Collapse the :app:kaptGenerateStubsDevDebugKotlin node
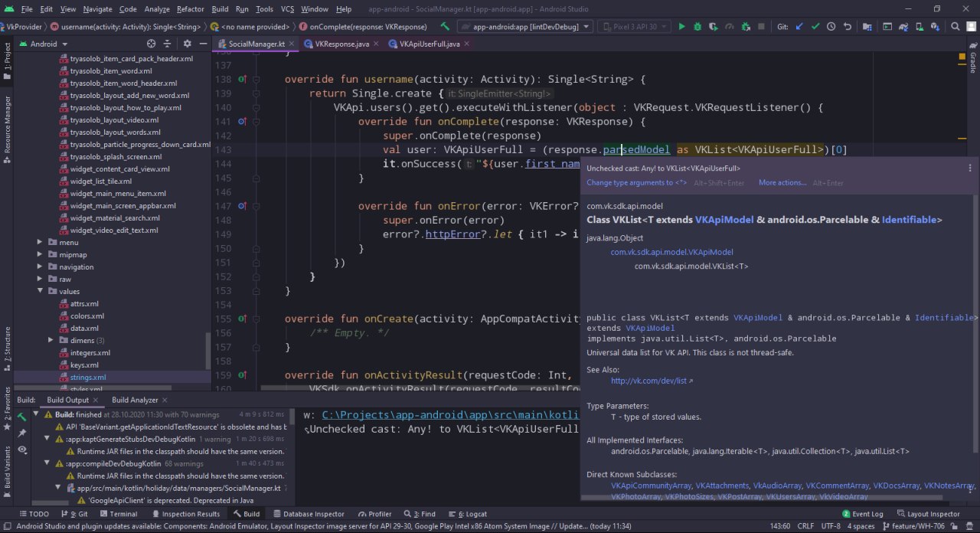980x533 pixels. point(47,439)
